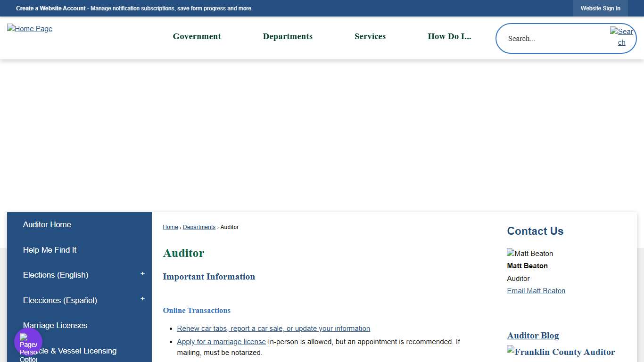This screenshot has height=362, width=644.
Task: Open the Renew car tabs link
Action: (273, 328)
